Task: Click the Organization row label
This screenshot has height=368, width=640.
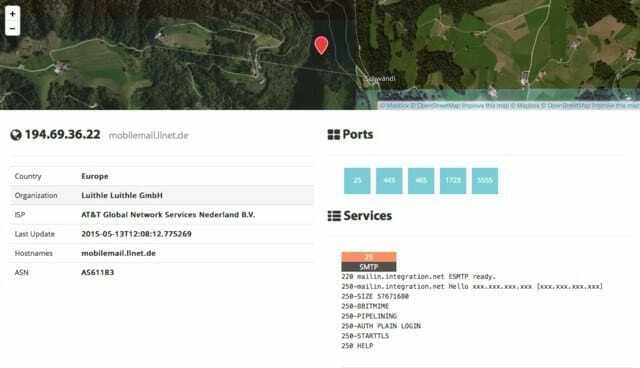Action: [x=36, y=195]
